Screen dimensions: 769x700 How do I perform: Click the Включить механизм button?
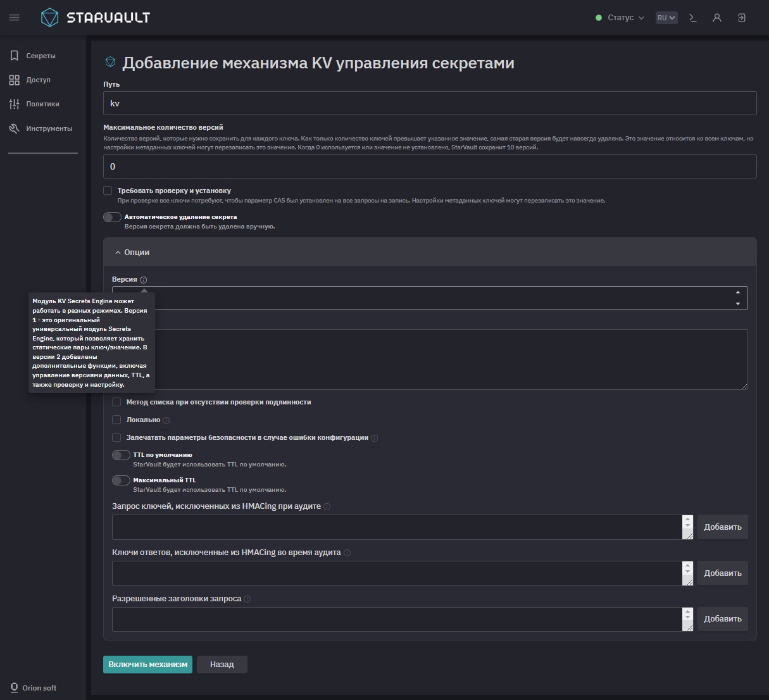pos(147,665)
